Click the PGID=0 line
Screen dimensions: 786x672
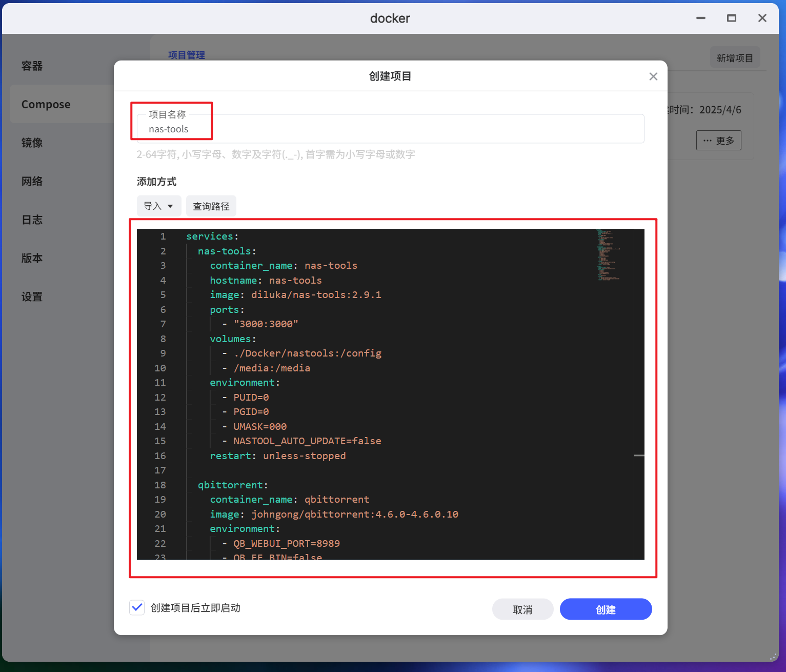click(246, 412)
